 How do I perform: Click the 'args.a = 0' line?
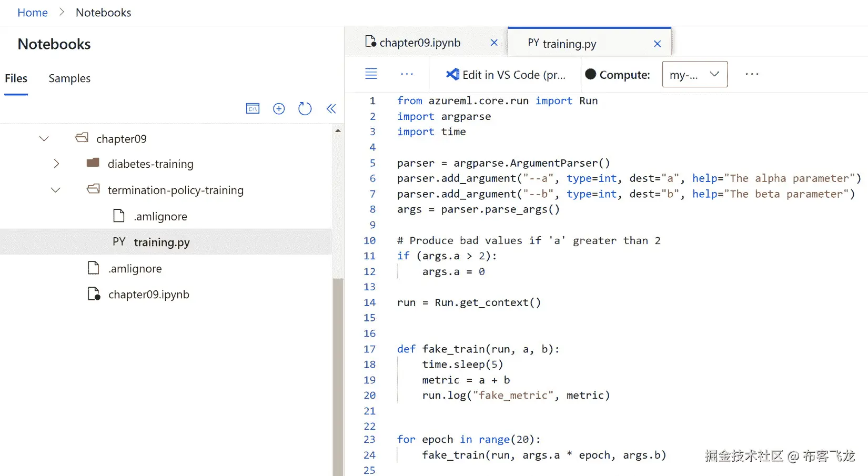pos(453,271)
